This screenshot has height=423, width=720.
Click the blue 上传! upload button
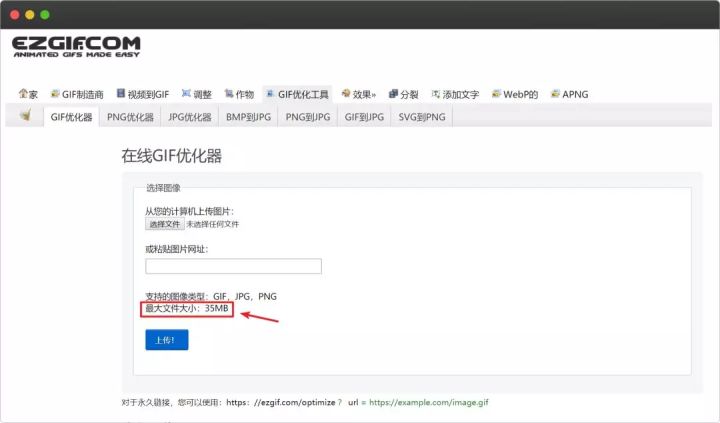tap(167, 340)
